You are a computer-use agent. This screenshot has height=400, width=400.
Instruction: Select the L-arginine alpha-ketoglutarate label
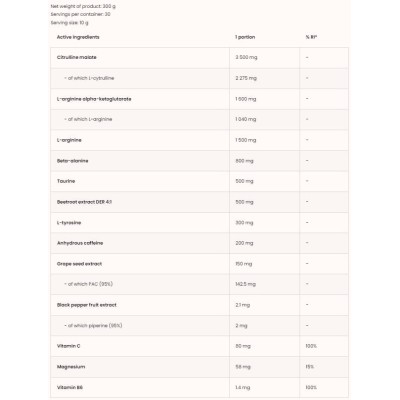point(94,99)
